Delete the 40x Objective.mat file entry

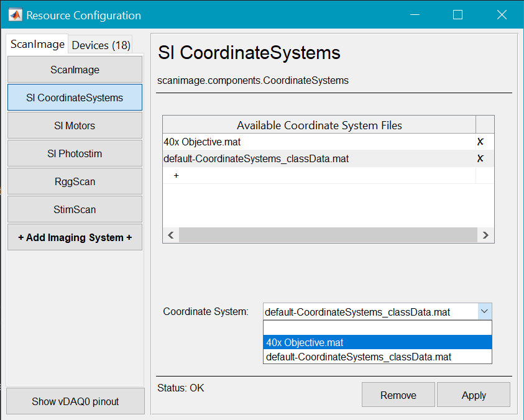coord(480,142)
